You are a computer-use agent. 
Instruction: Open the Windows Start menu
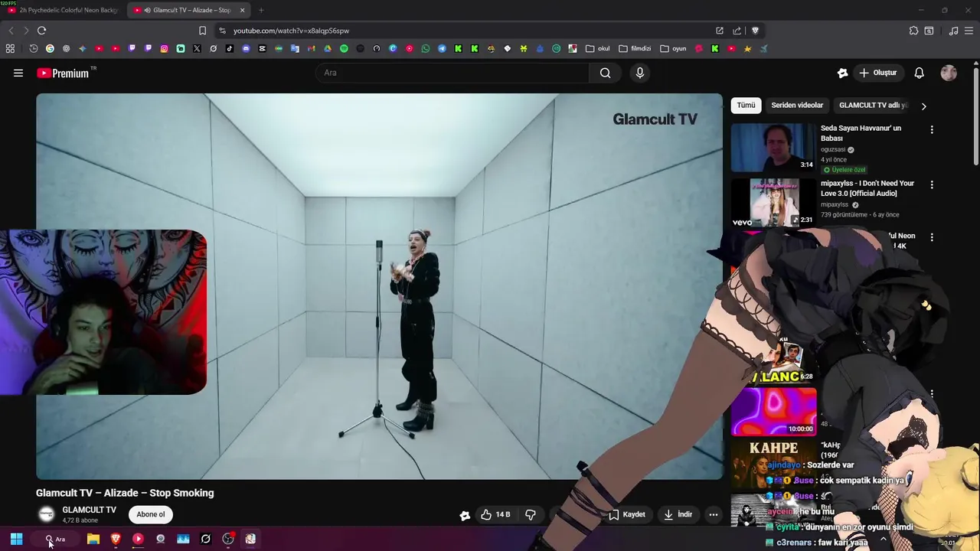point(16,539)
